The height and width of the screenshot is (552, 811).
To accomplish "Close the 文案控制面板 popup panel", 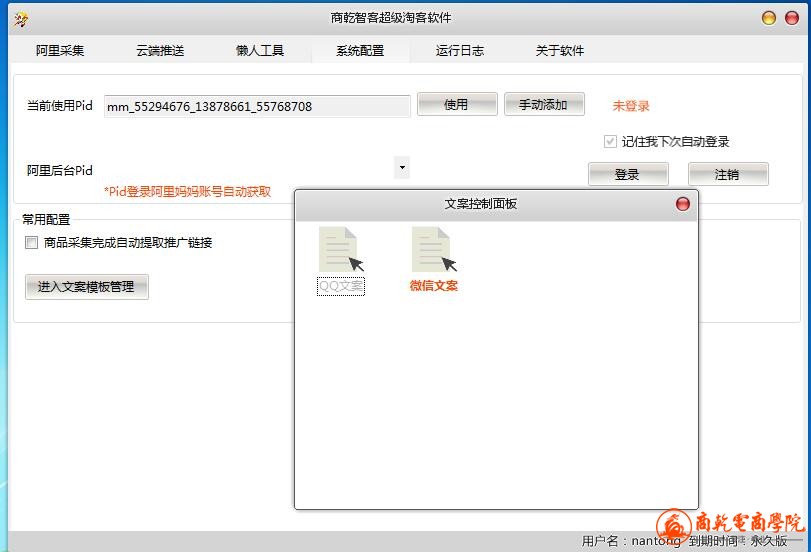I will 683,204.
